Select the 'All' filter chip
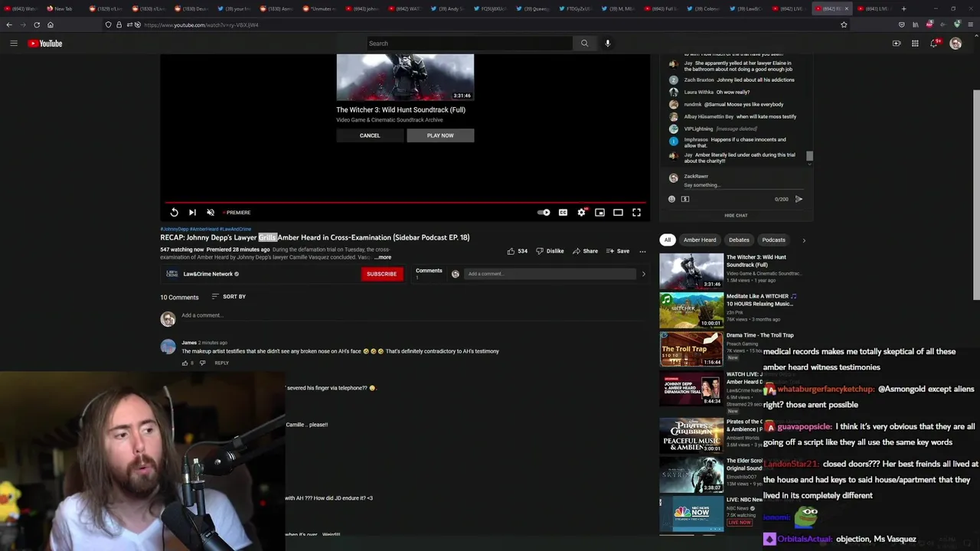980x551 pixels. (x=667, y=240)
